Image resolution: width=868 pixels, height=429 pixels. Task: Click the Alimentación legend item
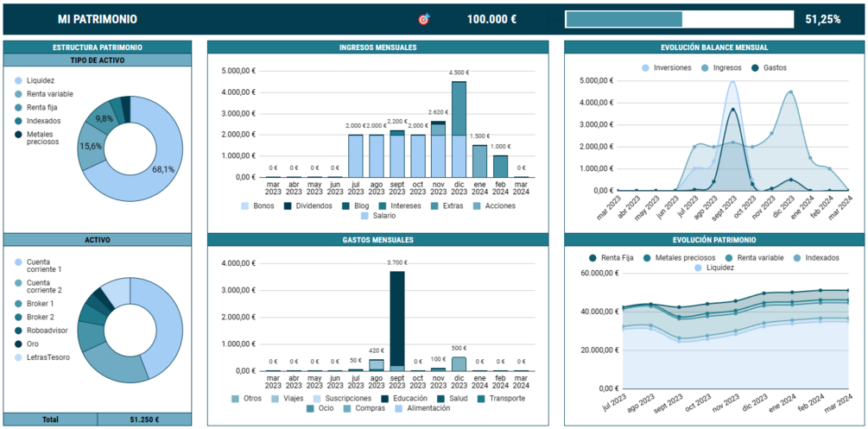coord(421,408)
